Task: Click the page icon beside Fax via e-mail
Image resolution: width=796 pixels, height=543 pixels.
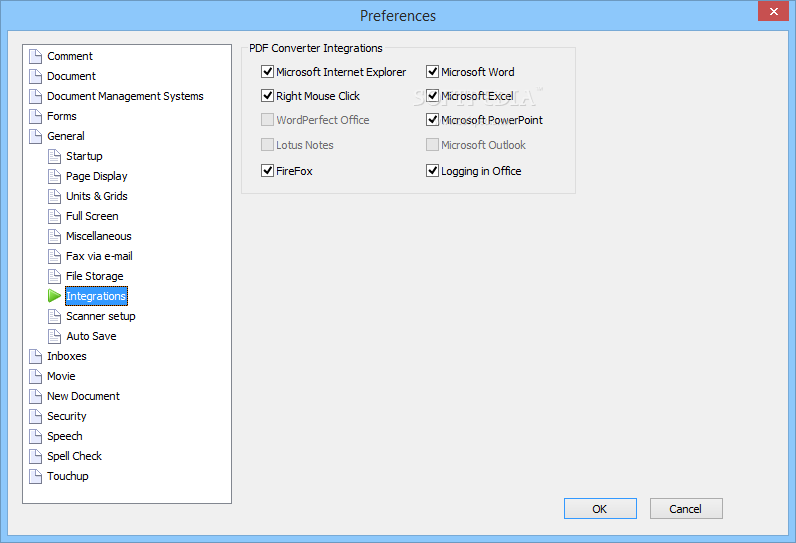Action: click(x=54, y=256)
